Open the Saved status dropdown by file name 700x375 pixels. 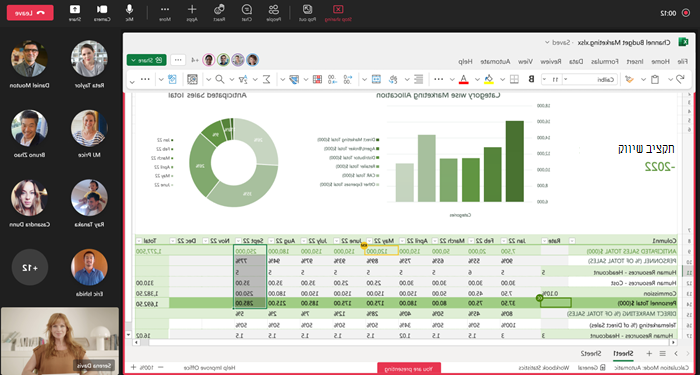click(560, 42)
